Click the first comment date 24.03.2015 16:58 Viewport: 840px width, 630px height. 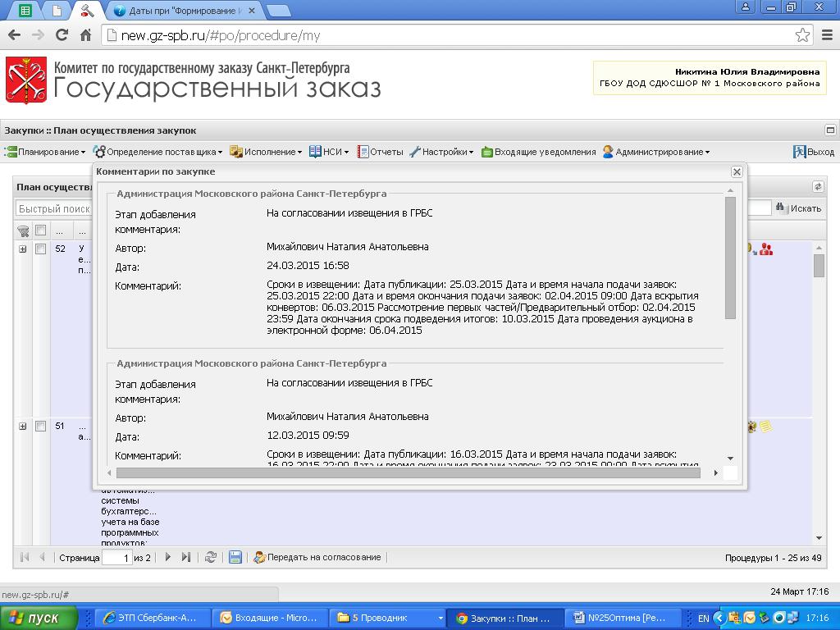(308, 266)
